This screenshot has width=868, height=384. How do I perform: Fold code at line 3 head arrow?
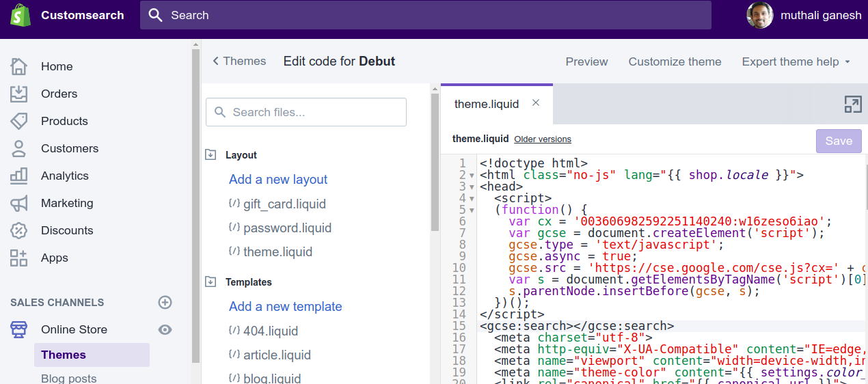[472, 187]
